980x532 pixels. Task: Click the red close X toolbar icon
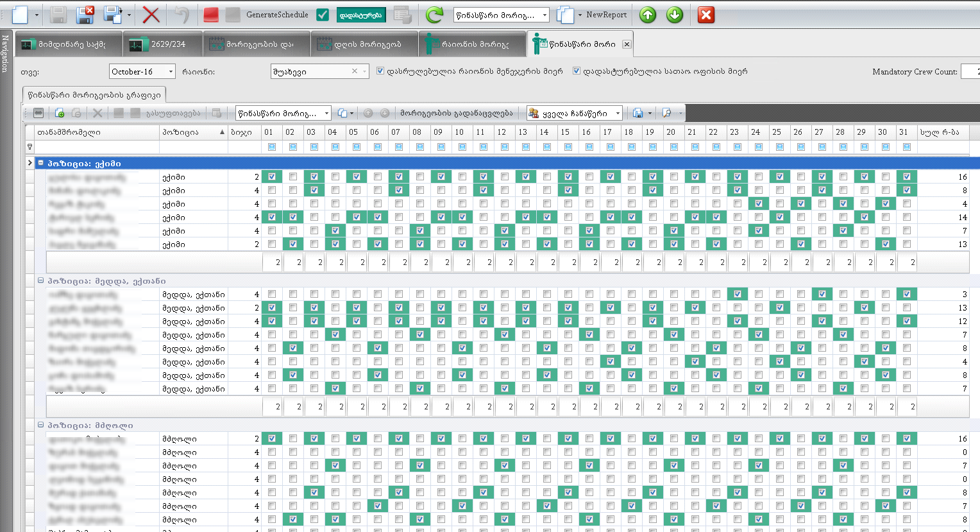(706, 15)
